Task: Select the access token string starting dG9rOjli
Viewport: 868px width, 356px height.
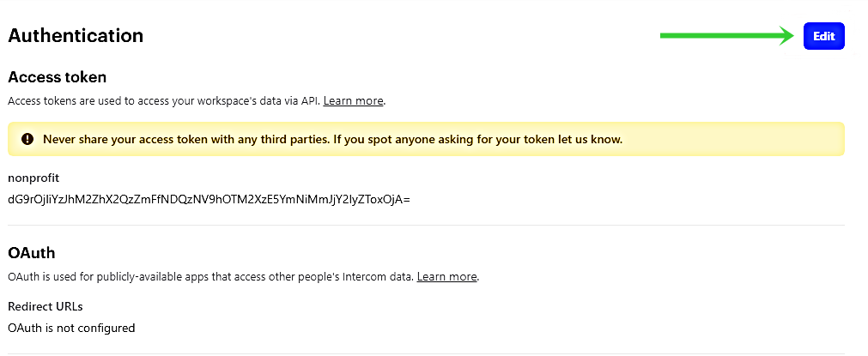Action: pyautogui.click(x=209, y=199)
